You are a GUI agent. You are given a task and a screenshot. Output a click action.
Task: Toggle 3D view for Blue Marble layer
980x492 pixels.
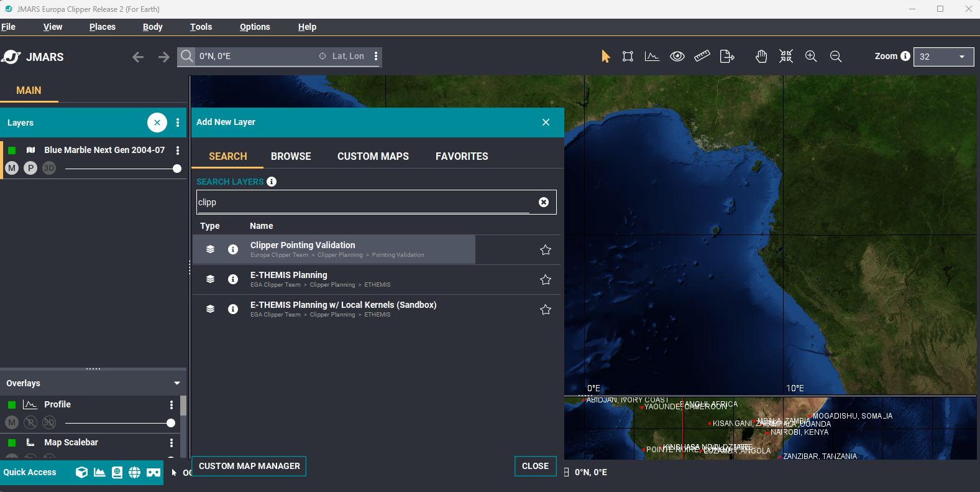49,168
